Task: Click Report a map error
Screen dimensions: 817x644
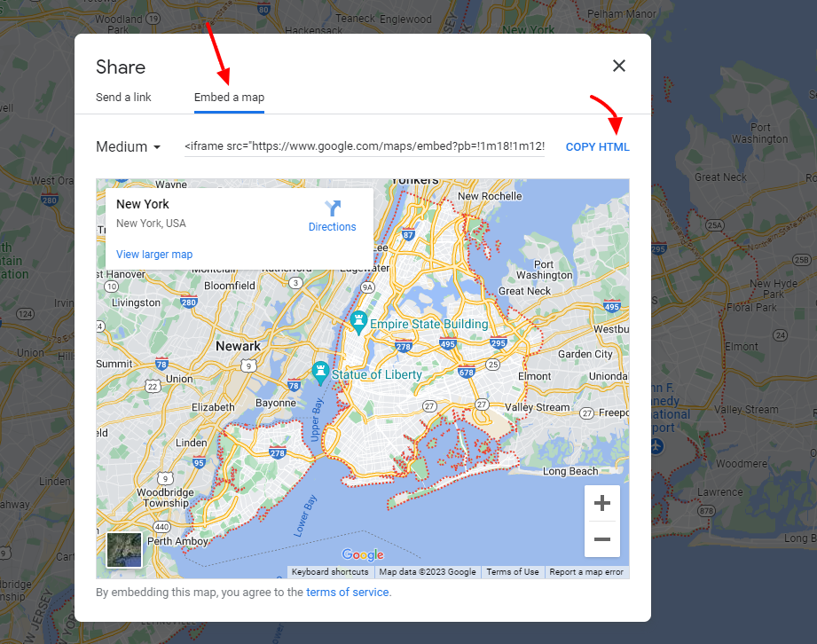Action: point(585,572)
